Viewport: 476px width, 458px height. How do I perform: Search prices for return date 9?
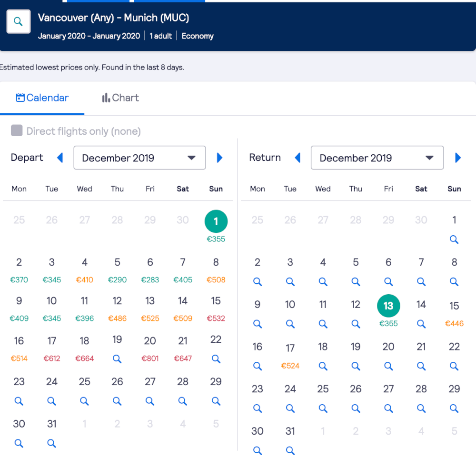(x=258, y=324)
